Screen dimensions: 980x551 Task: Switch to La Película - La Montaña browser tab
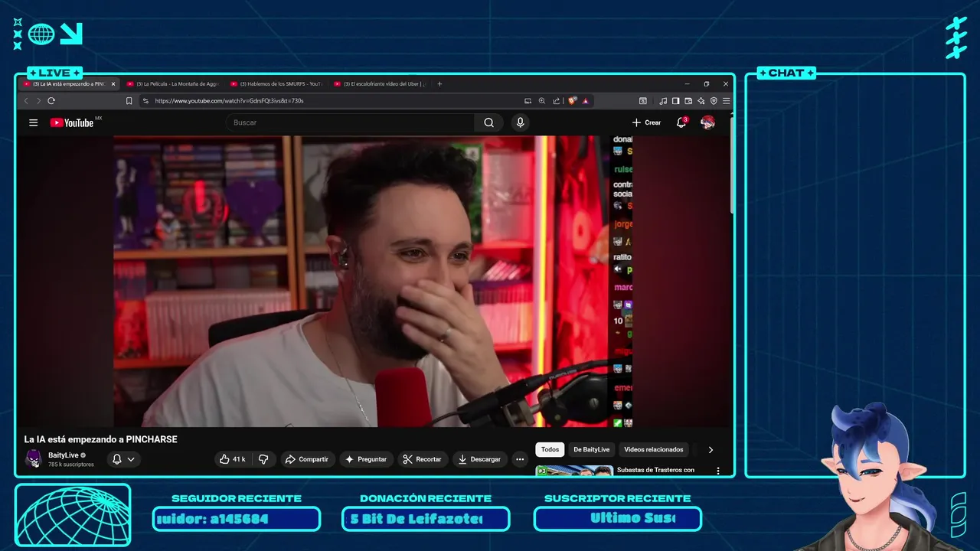coord(171,84)
